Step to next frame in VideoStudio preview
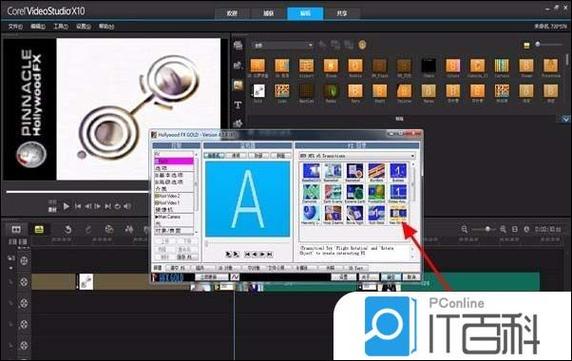Screen dimensions: 572x361 [x=97, y=206]
